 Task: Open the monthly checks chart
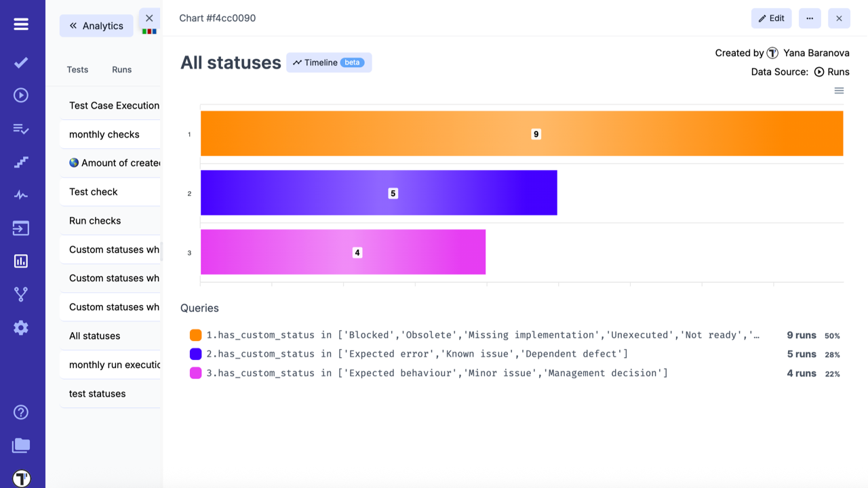point(103,134)
